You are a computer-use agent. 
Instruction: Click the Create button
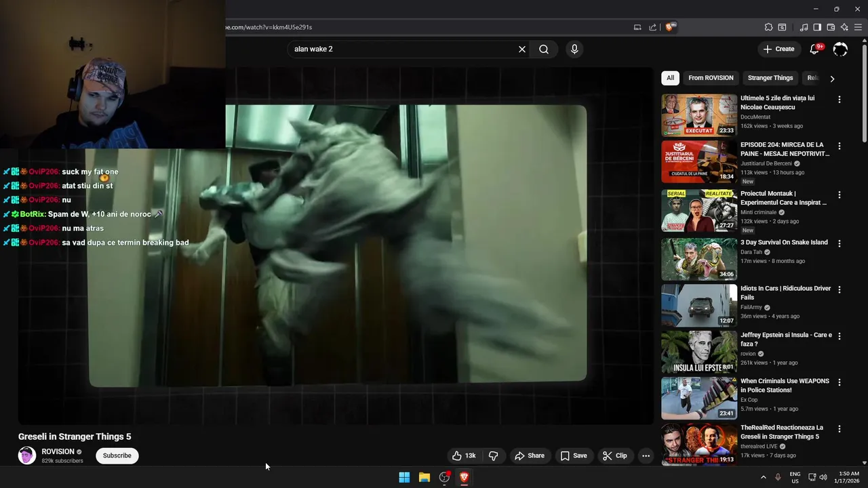point(778,49)
